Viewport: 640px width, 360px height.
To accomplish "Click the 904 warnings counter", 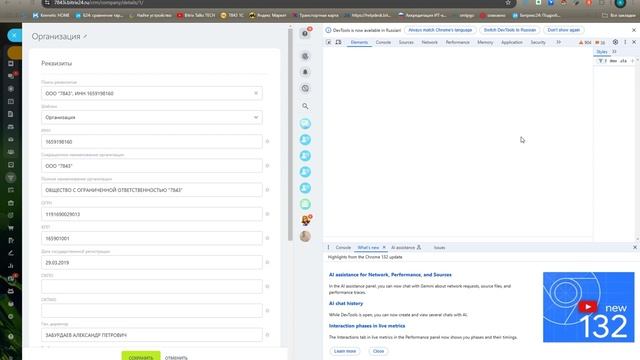I will pos(585,42).
